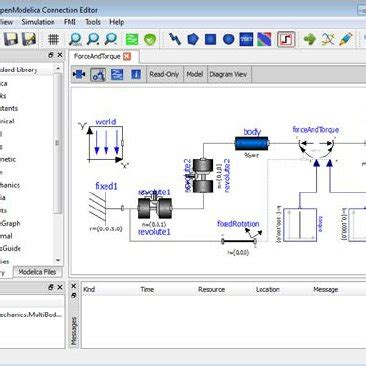This screenshot has width=366, height=366.
Task: Select the forceAndTorque component
Action: click(316, 149)
